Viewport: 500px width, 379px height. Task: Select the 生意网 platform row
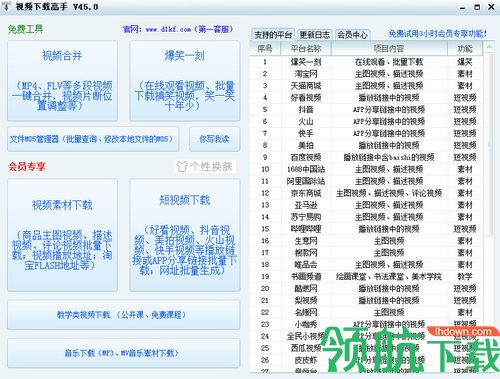[366, 241]
